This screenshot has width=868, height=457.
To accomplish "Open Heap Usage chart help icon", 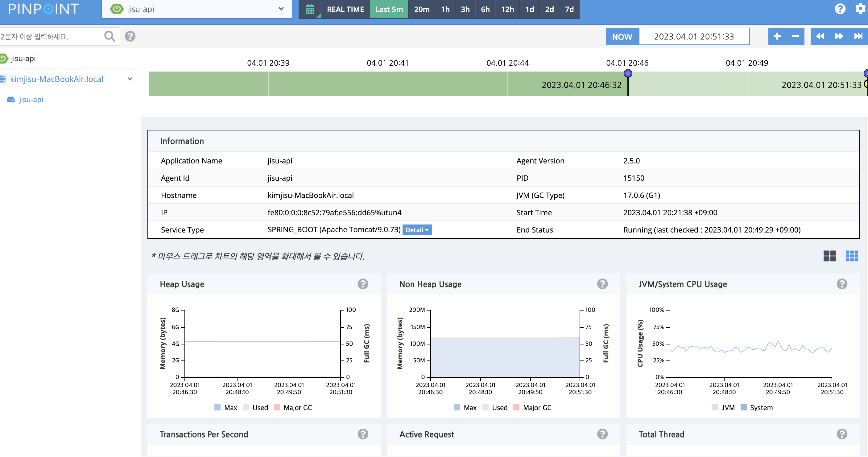I will [x=362, y=284].
